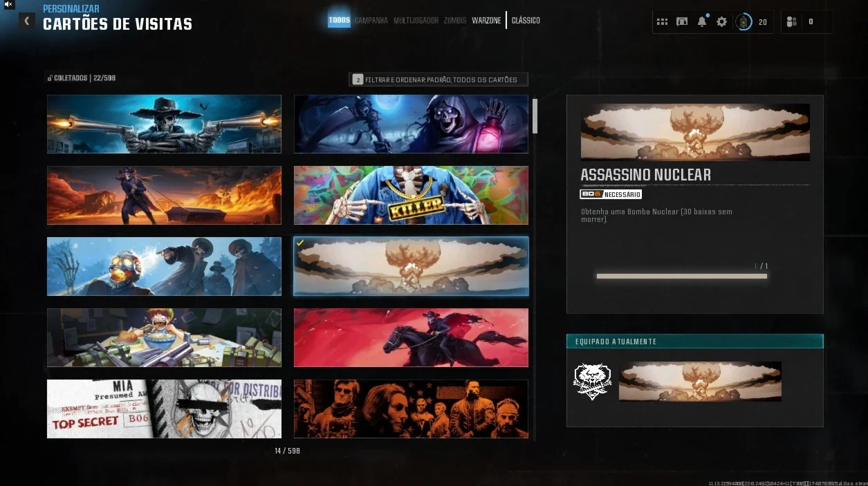The image size is (868, 486).
Task: Click the Equipado Atualmente header
Action: click(695, 342)
